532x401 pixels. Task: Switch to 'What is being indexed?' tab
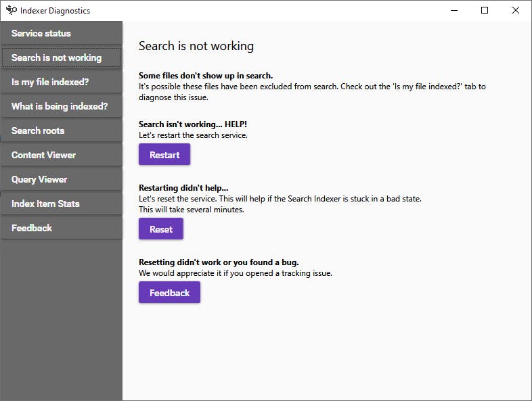coord(61,106)
